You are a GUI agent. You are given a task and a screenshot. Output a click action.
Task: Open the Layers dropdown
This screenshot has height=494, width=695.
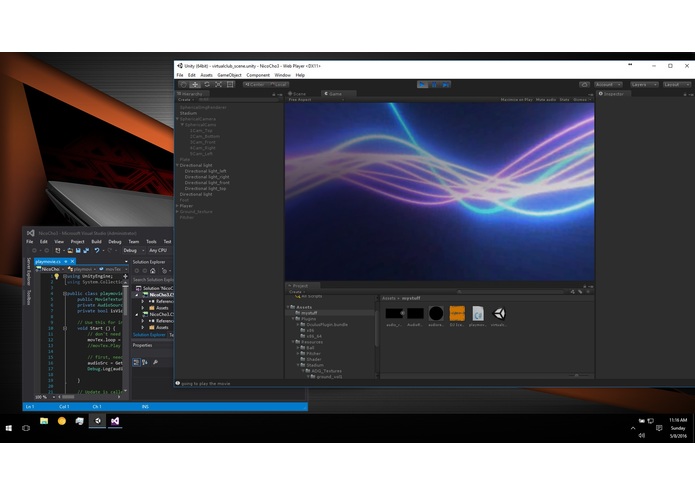(644, 84)
